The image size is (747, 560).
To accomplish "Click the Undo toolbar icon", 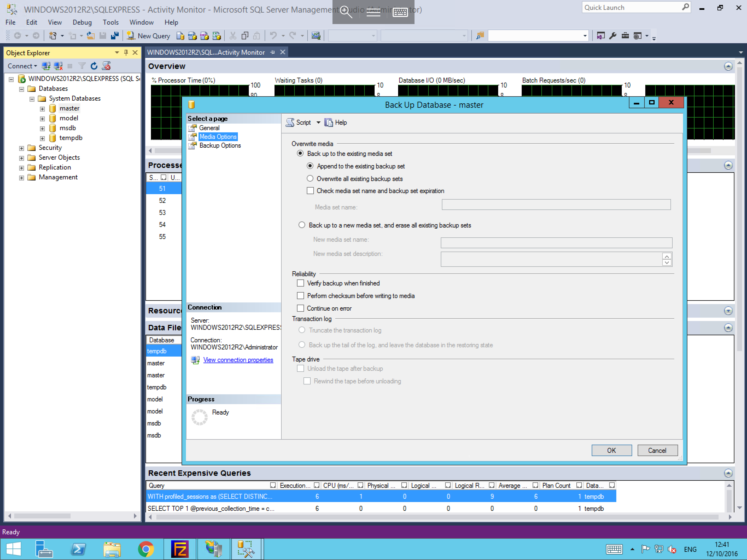I will click(x=273, y=36).
